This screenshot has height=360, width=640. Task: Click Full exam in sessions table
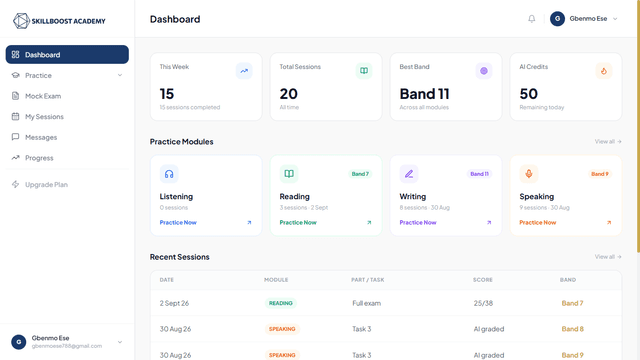click(367, 303)
